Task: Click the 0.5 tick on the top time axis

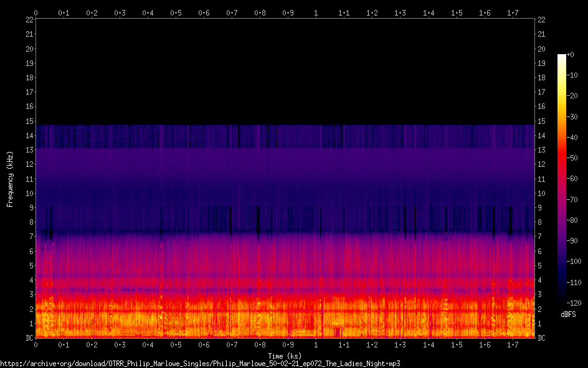Action: click(x=176, y=12)
